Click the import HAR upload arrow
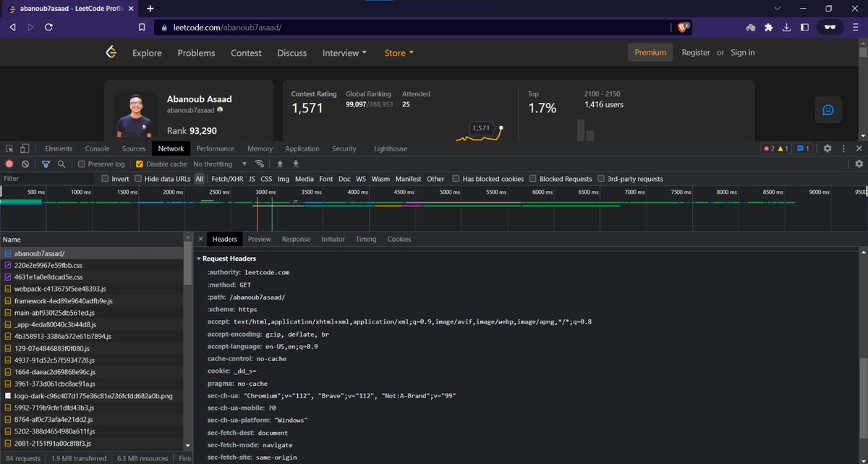 point(280,164)
